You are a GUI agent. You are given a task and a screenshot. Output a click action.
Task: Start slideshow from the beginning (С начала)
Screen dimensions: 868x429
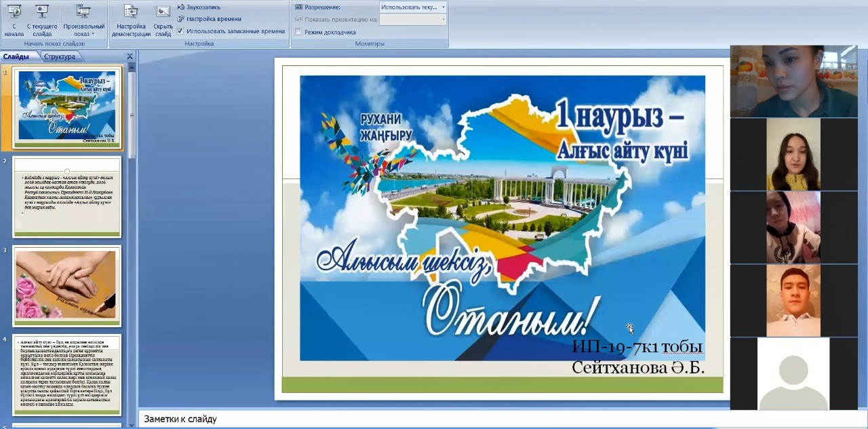[14, 20]
